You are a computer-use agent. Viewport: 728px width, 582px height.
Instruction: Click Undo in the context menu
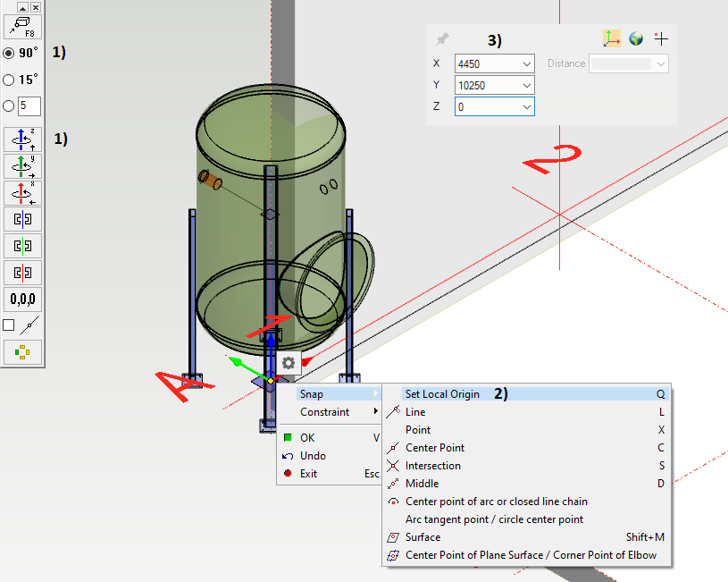click(313, 456)
